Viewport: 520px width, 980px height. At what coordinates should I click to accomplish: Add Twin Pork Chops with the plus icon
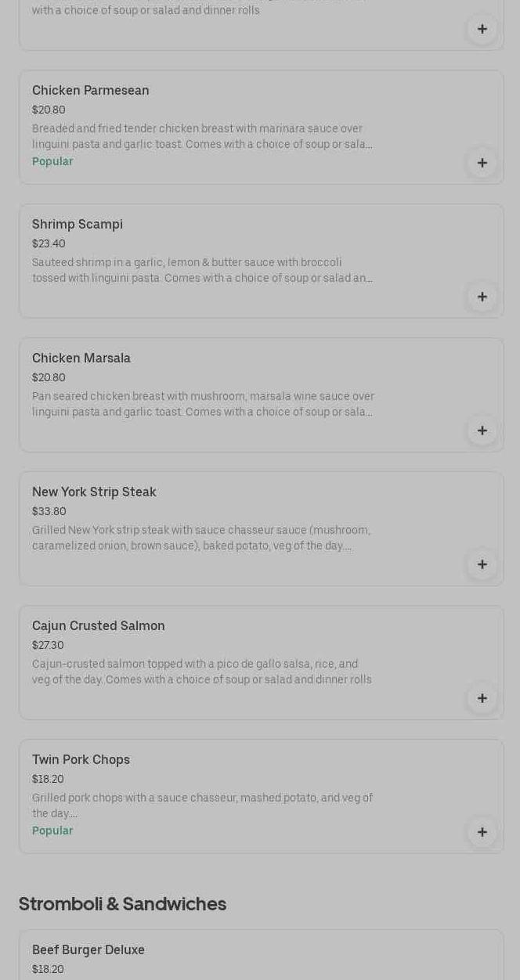click(x=482, y=832)
